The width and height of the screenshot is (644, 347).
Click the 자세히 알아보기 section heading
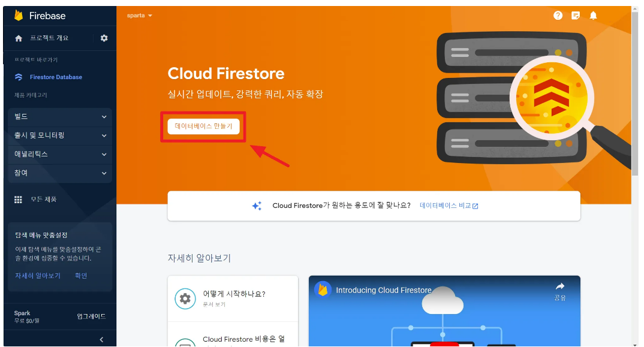[x=199, y=258]
